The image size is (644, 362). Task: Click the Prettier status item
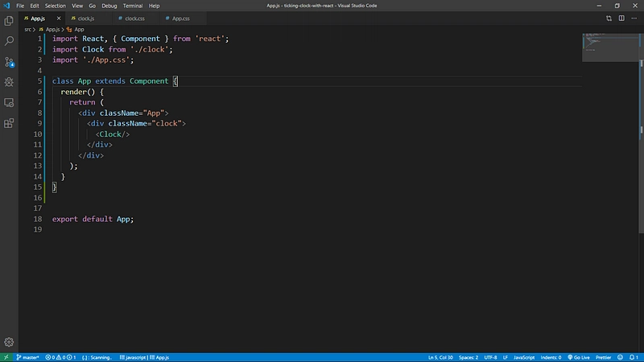[603, 357]
